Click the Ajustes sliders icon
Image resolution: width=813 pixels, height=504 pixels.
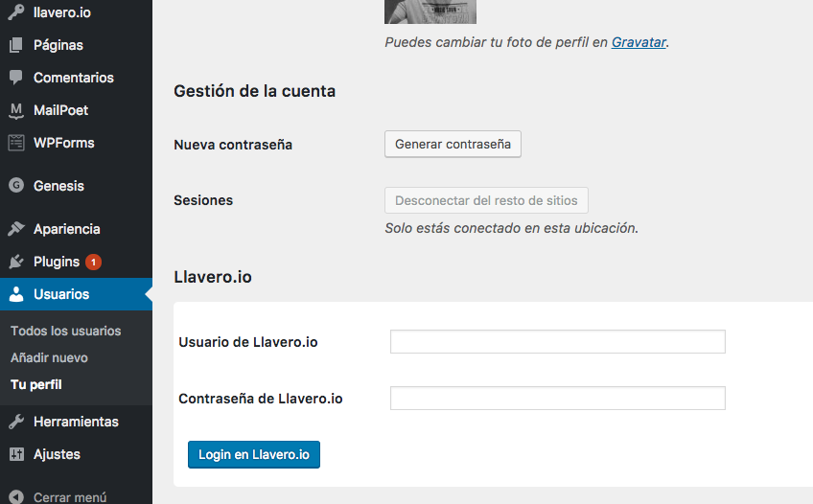pos(16,454)
